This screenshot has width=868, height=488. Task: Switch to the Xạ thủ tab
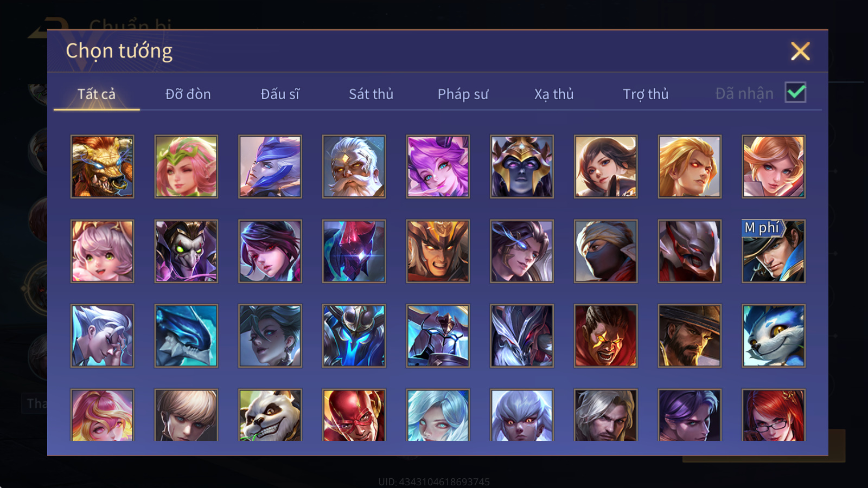[554, 94]
